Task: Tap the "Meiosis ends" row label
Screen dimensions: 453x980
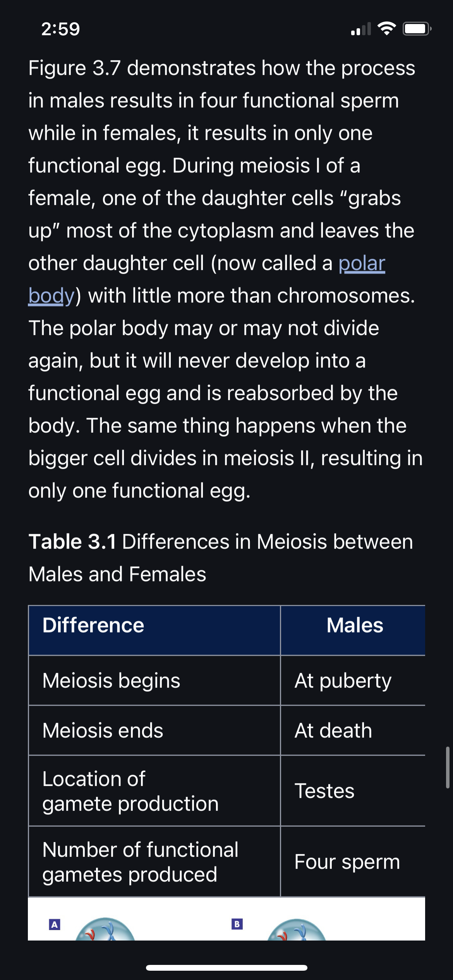Action: [x=103, y=730]
